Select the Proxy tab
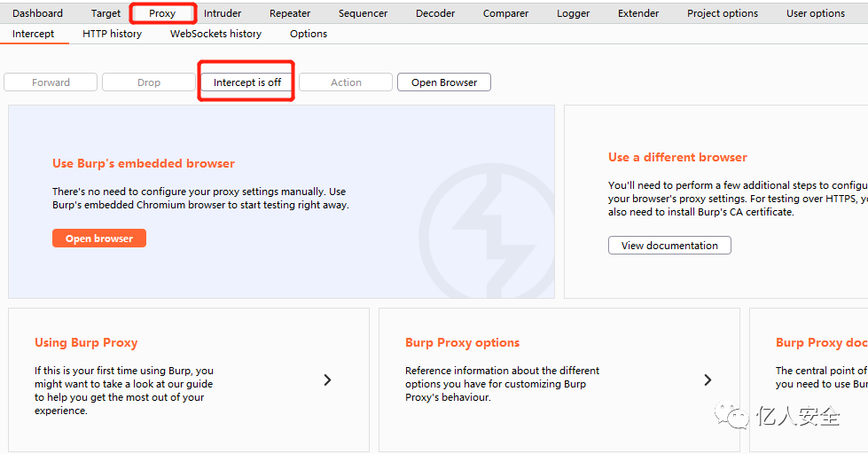This screenshot has height=454, width=868. click(162, 13)
